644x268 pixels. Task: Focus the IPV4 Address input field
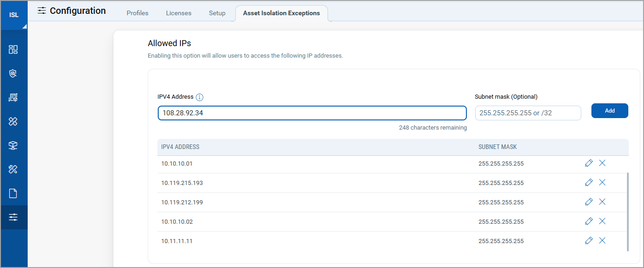click(312, 113)
